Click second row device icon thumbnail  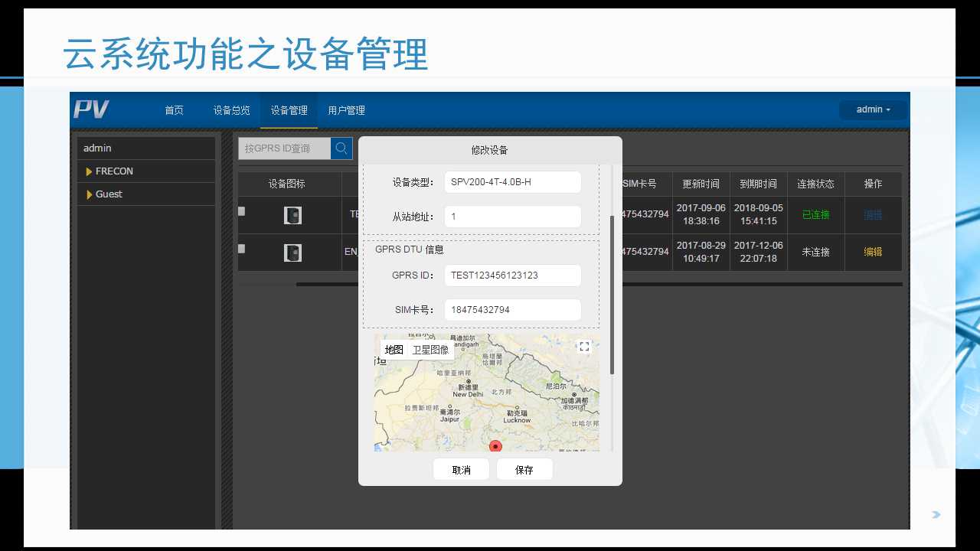[292, 253]
